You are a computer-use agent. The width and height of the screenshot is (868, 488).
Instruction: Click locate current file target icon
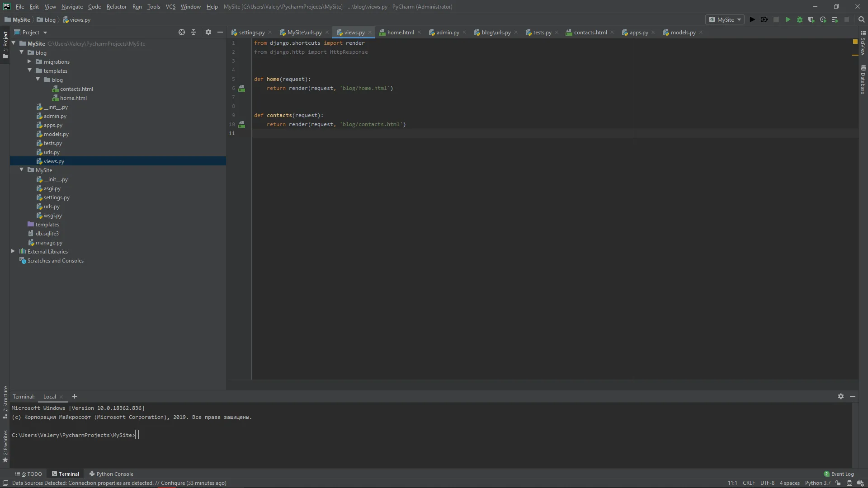[182, 32]
